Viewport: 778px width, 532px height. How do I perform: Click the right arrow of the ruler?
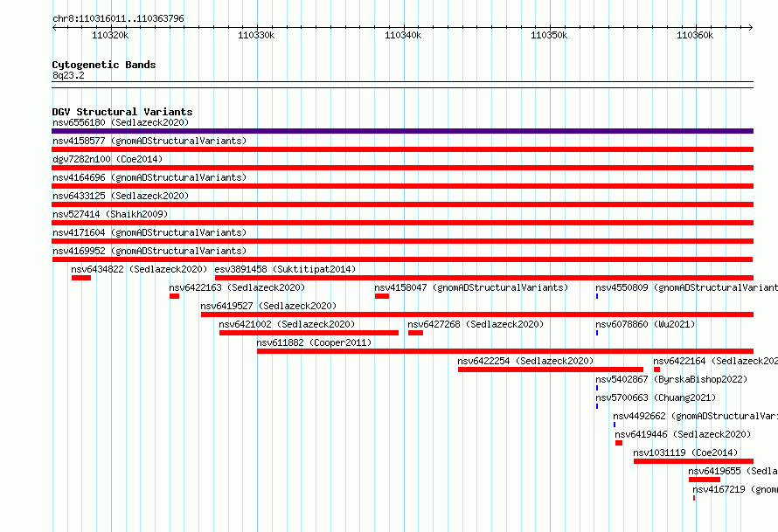(751, 28)
